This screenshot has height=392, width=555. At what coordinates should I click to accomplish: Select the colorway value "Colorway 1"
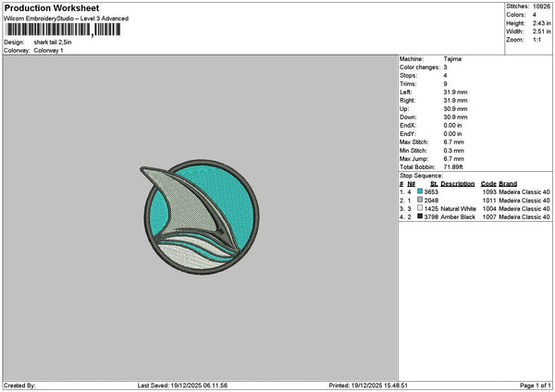click(x=48, y=51)
